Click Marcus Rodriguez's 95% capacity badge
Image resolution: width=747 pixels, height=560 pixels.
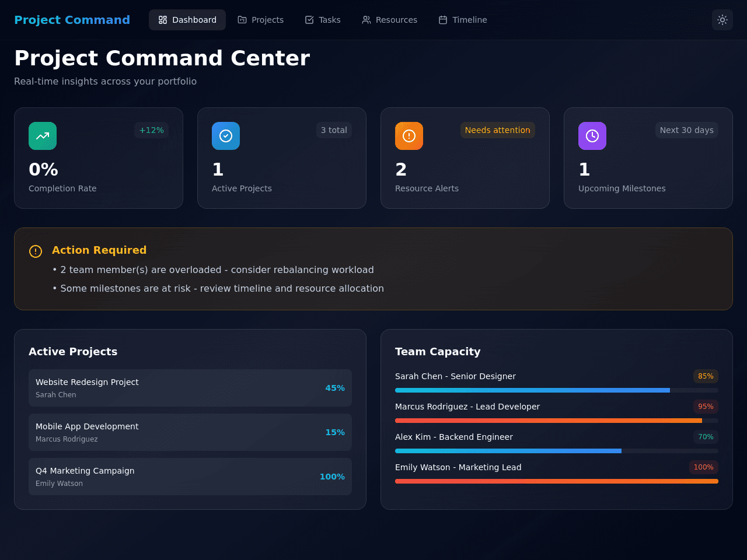coord(706,407)
